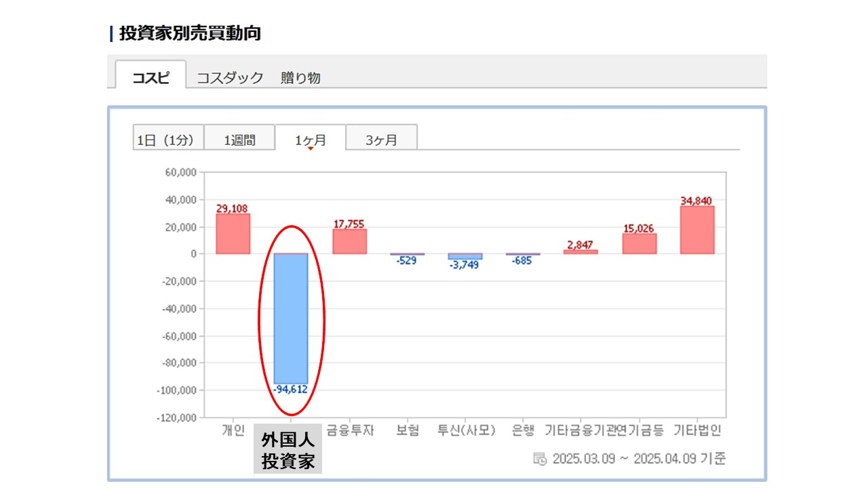Click the 보험 axis label
The width and height of the screenshot is (868, 488).
(x=407, y=430)
